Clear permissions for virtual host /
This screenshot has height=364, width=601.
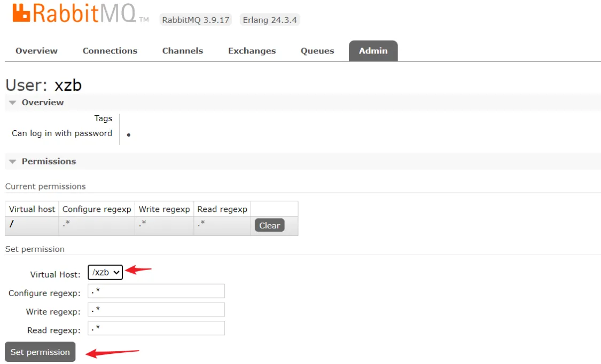tap(269, 225)
